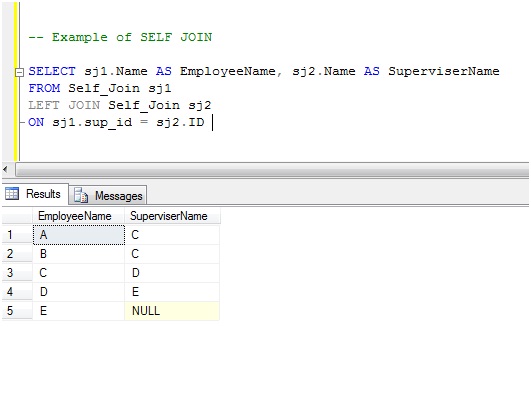Click the editor horizontal scrollbar track
The image size is (531, 397).
tap(272, 169)
